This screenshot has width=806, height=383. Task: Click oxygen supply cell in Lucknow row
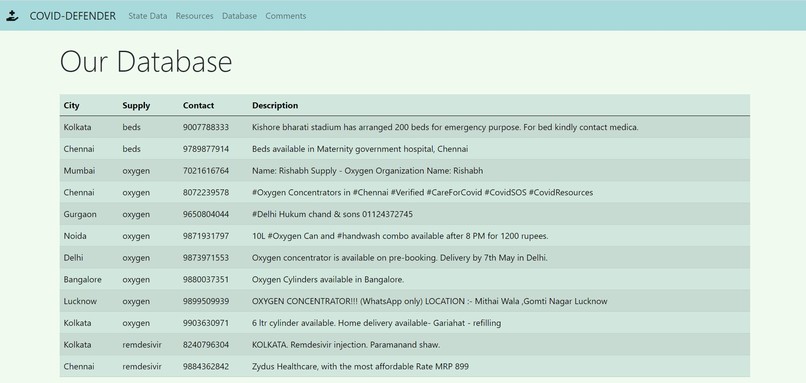[x=136, y=301]
